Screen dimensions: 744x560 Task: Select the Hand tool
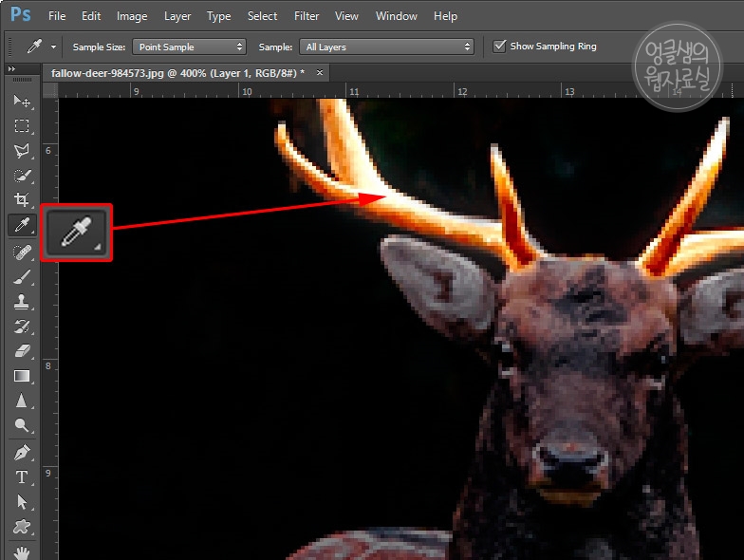point(21,552)
